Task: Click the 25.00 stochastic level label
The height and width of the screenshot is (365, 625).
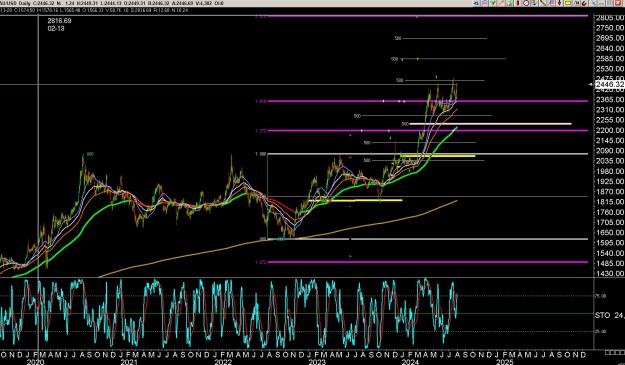Action: click(600, 332)
